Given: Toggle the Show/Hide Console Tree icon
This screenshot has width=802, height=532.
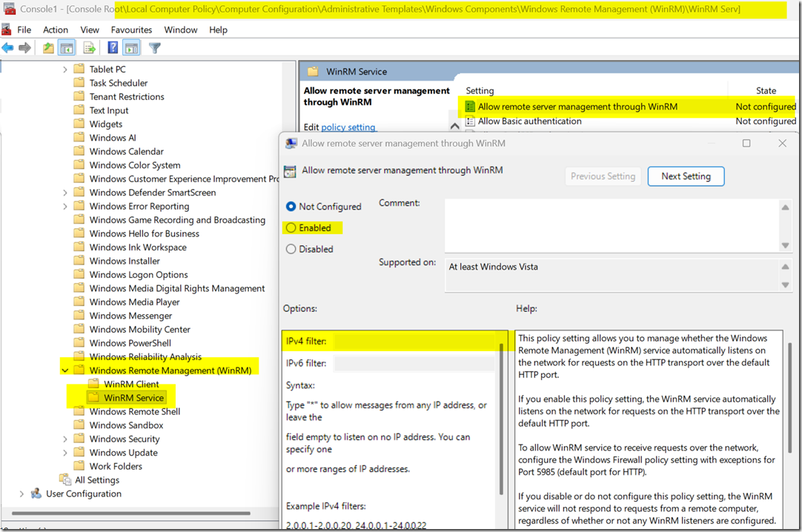Looking at the screenshot, I should [67, 48].
